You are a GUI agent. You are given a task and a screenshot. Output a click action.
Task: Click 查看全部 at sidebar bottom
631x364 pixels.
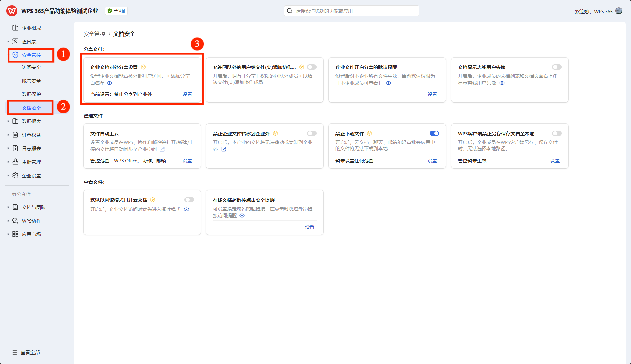coord(30,352)
